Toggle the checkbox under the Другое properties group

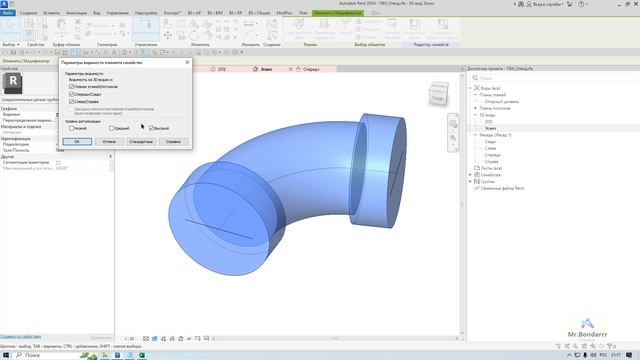pos(58,162)
